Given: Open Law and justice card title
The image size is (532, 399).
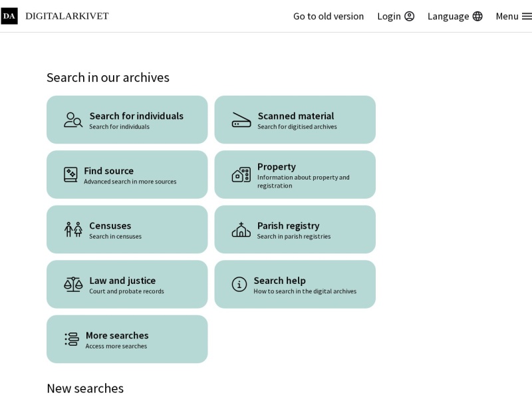Looking at the screenshot, I should tap(122, 281).
